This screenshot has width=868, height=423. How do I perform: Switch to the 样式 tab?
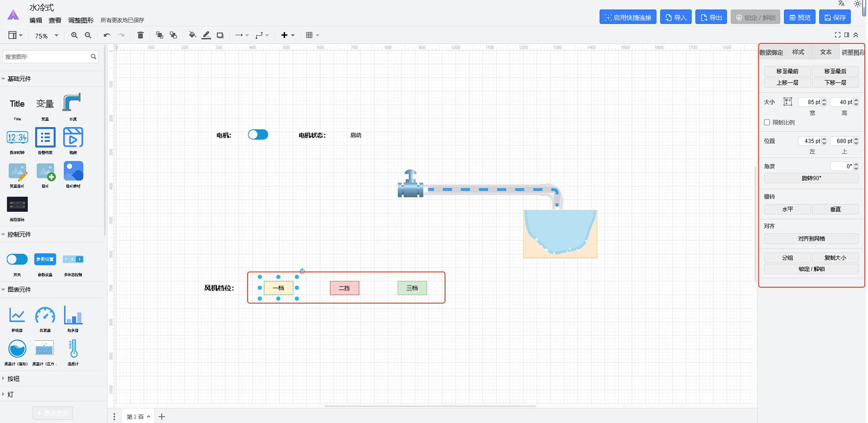click(x=798, y=52)
